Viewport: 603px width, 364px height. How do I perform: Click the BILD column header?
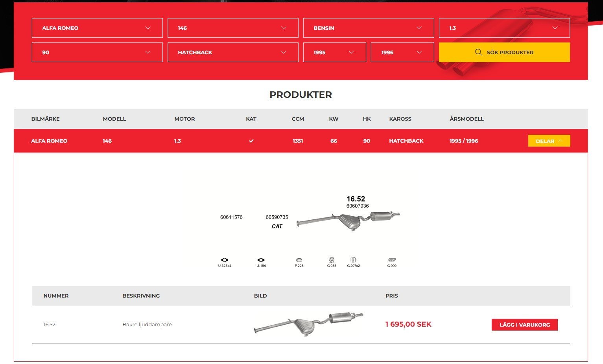(260, 296)
